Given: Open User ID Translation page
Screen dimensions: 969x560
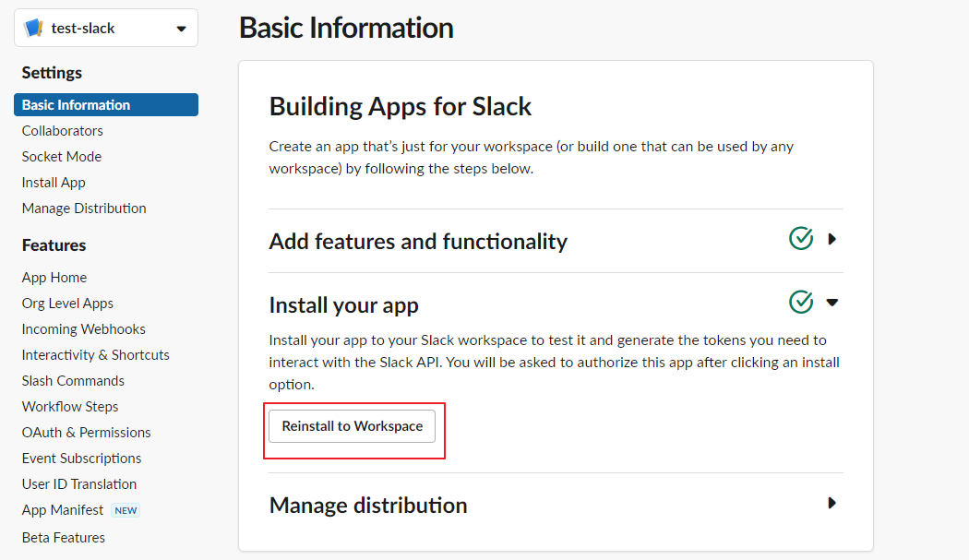Looking at the screenshot, I should [79, 484].
